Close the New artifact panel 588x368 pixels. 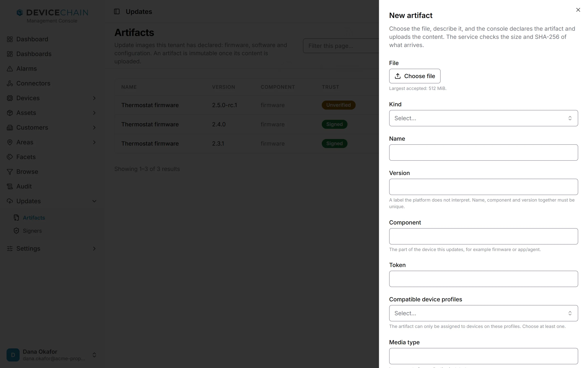pyautogui.click(x=578, y=10)
